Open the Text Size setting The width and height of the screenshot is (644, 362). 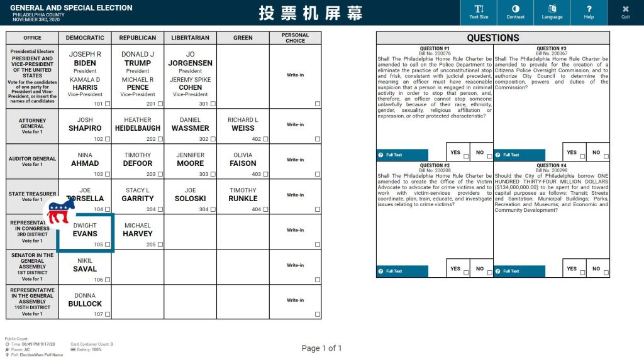[479, 12]
